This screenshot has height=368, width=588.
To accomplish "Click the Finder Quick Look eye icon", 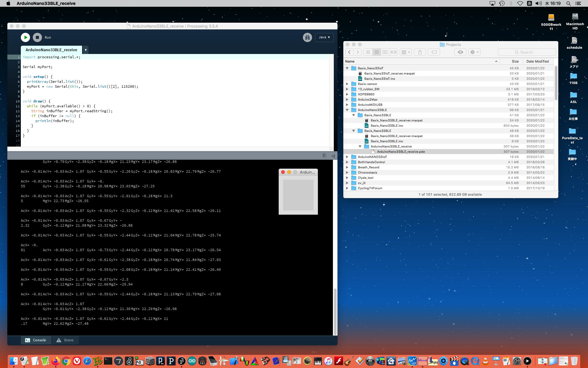I will (x=460, y=52).
